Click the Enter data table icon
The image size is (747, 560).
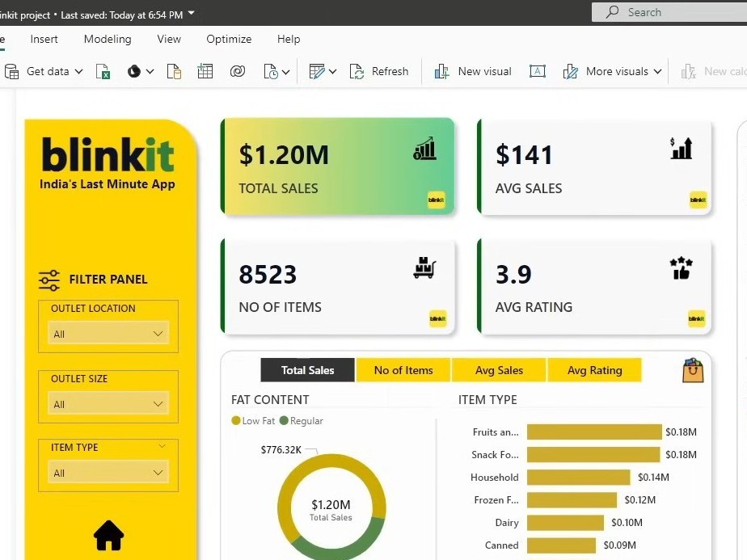pos(205,72)
